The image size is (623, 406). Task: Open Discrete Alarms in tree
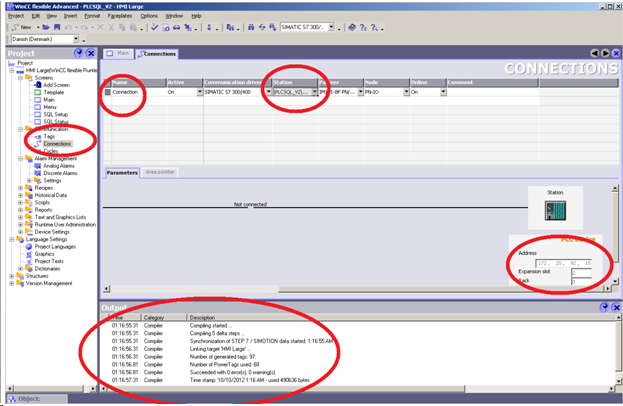(60, 173)
